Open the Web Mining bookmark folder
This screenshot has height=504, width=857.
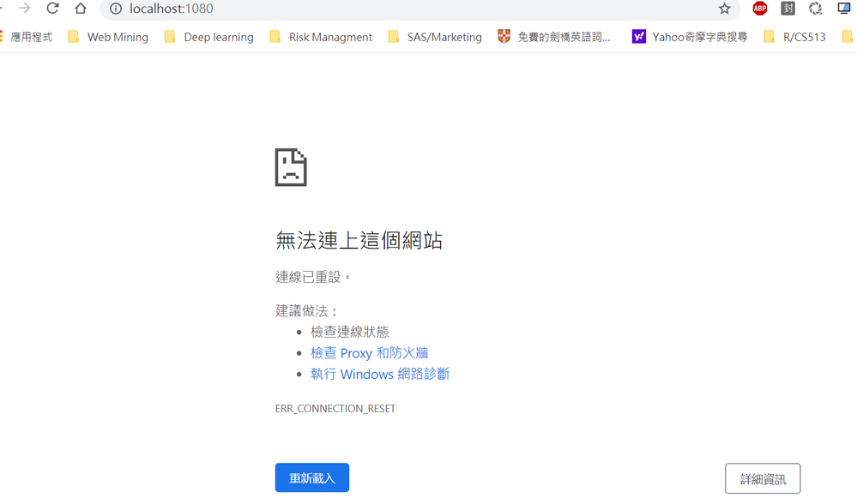tap(108, 37)
